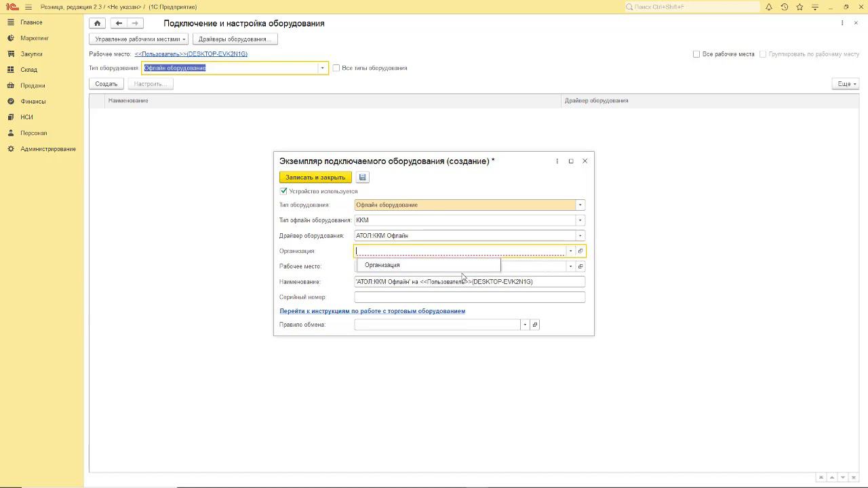This screenshot has width=868, height=488.
Task: Click the Home icon button
Action: pos(97,23)
